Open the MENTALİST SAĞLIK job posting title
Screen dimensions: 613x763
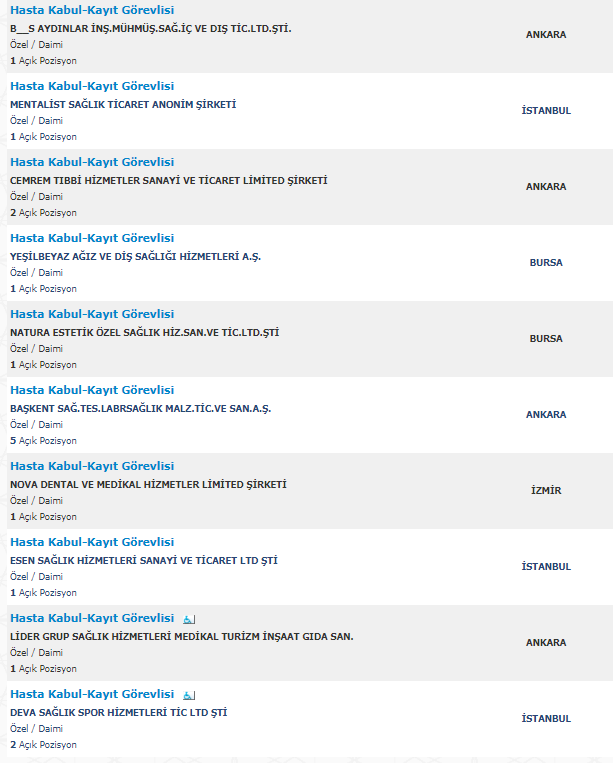point(92,86)
